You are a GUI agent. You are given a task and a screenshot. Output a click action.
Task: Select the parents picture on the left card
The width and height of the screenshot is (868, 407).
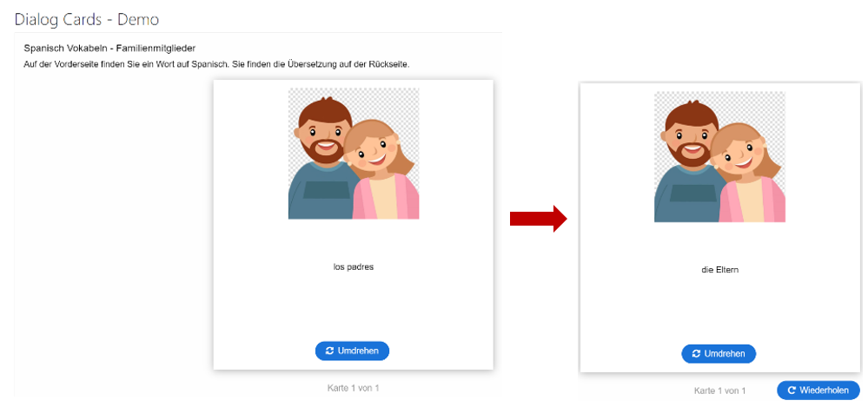[353, 154]
